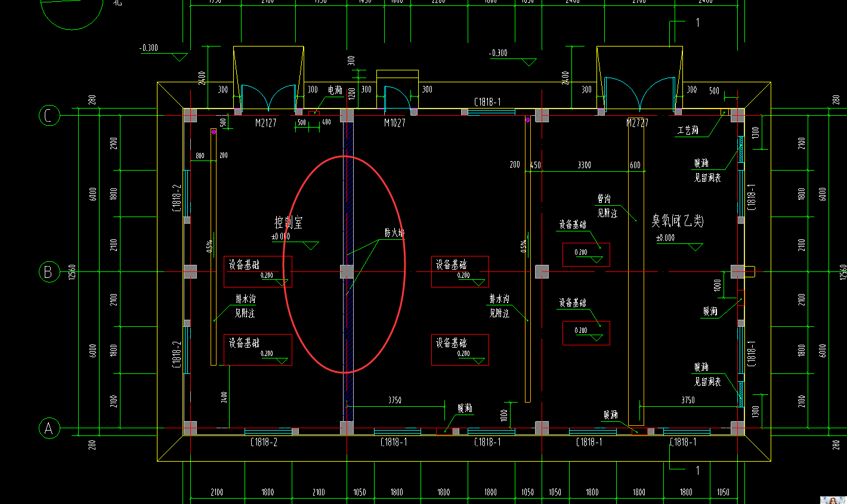Image resolution: width=847 pixels, height=504 pixels.
Task: Select the 控制室 room label
Action: [x=289, y=222]
